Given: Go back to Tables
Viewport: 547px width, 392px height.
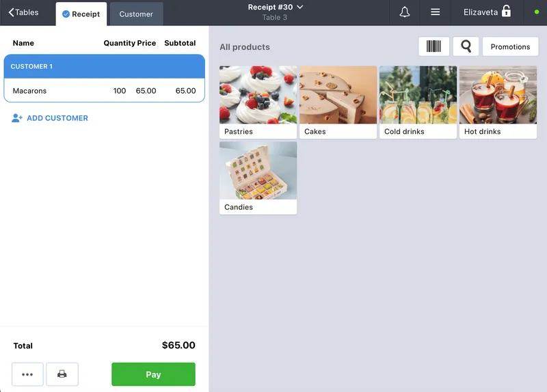Looking at the screenshot, I should click(x=23, y=12).
